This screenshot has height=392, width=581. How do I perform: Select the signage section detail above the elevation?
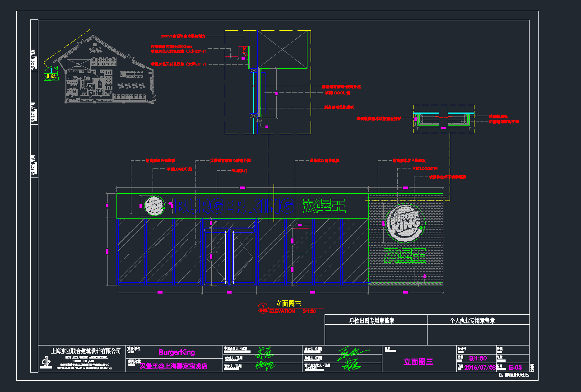click(x=268, y=82)
